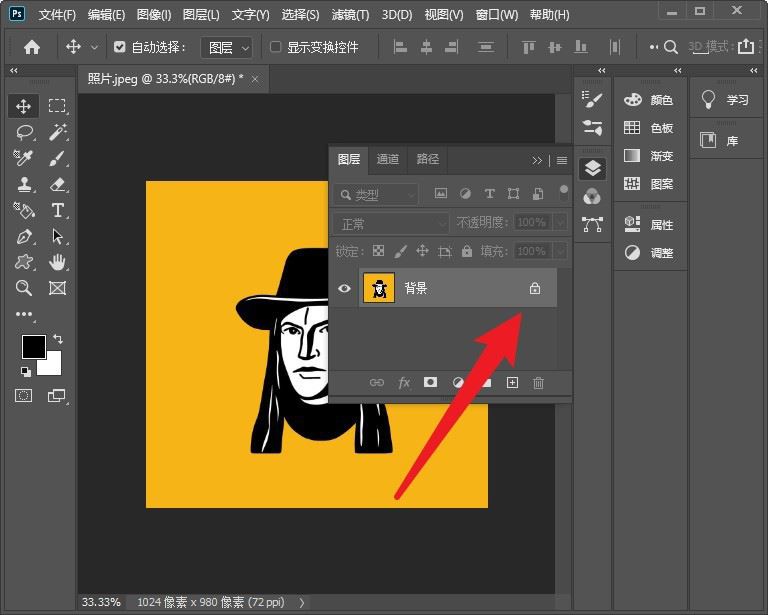Open the 窗口(W) menu
Viewport: 768px width, 615px height.
(x=497, y=15)
